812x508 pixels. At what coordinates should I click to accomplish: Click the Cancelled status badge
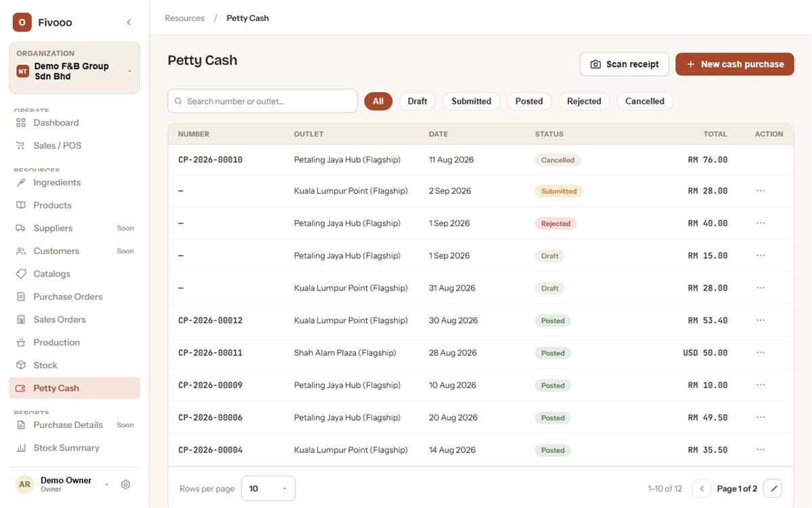pos(558,161)
